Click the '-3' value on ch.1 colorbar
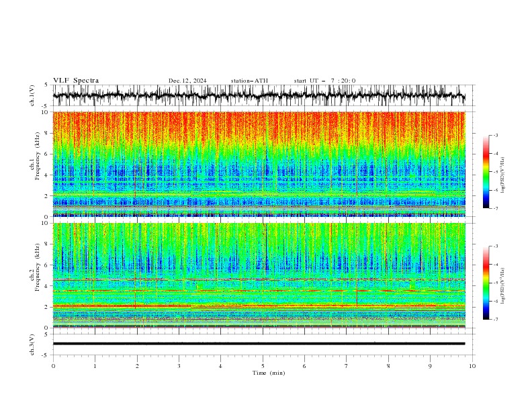The image size is (532, 411). click(x=496, y=135)
